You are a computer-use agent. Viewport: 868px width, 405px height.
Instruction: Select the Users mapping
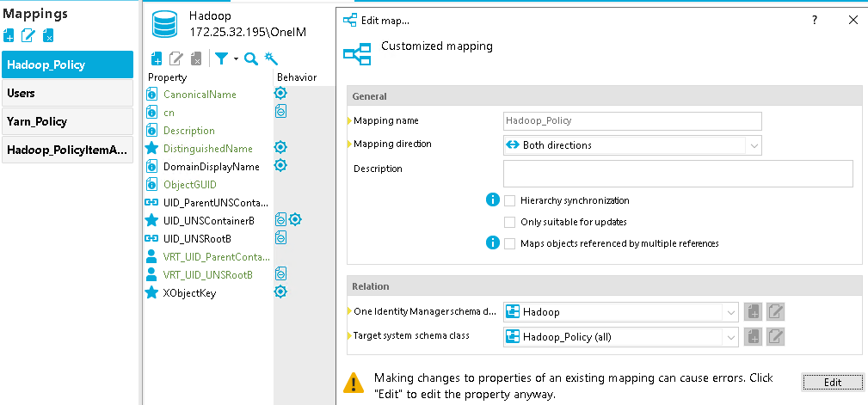(68, 93)
